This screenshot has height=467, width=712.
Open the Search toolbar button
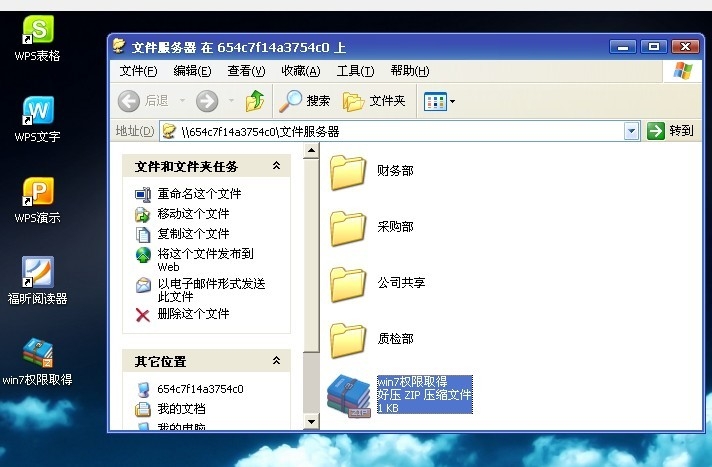[305, 101]
